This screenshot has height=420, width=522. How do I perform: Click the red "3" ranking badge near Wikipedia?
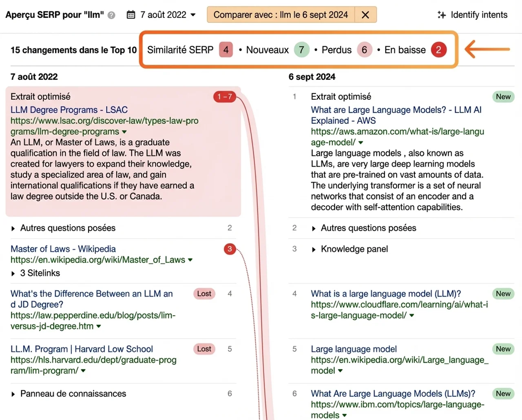230,249
